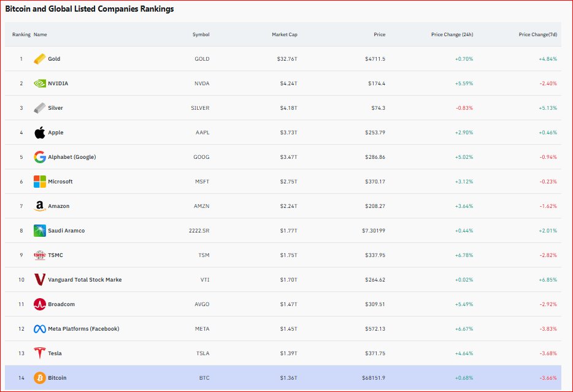Click the -3.66% 7d change
This screenshot has height=392, width=573.
tap(548, 378)
